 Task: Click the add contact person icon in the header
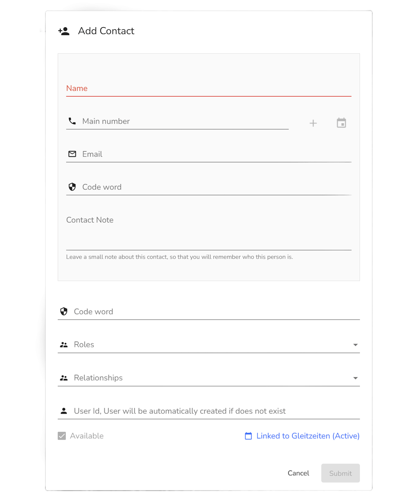pos(64,31)
